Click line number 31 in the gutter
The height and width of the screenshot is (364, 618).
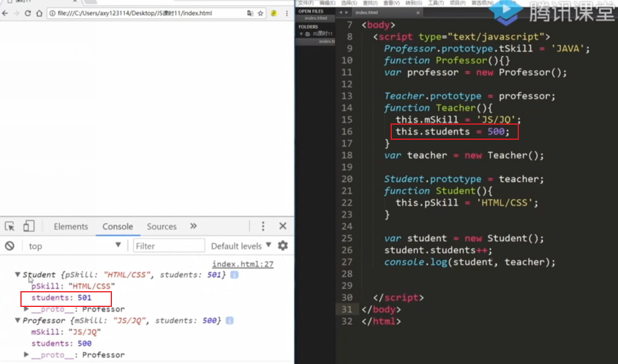347,309
